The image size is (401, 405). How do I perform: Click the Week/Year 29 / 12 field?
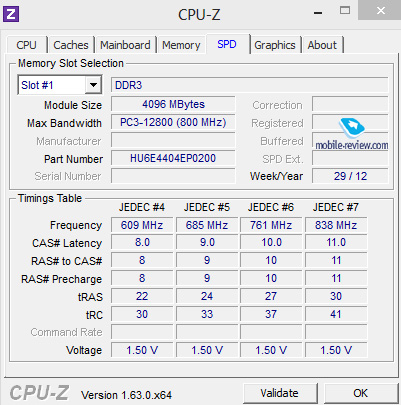[350, 176]
